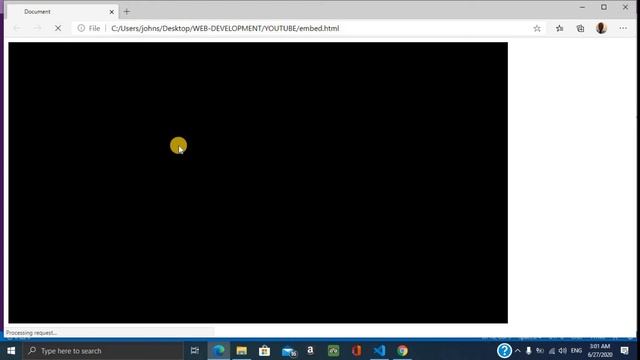Go back to the previous page

[x=17, y=28]
